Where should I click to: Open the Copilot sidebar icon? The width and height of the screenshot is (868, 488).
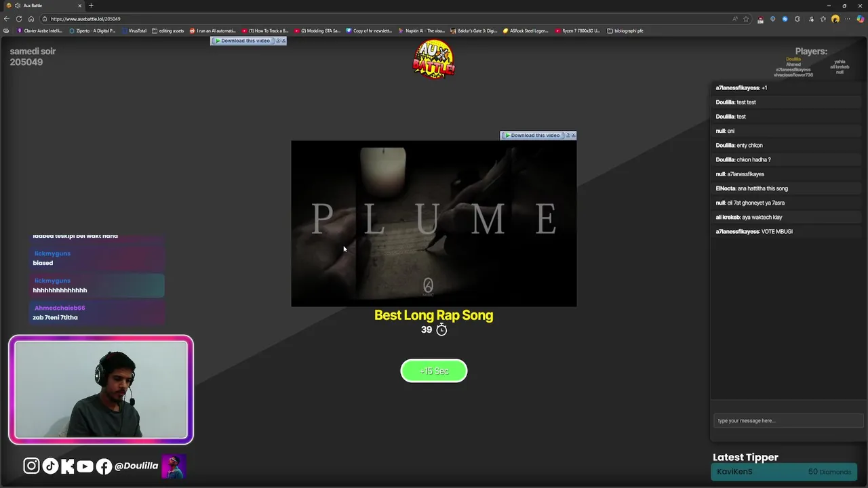tap(861, 19)
